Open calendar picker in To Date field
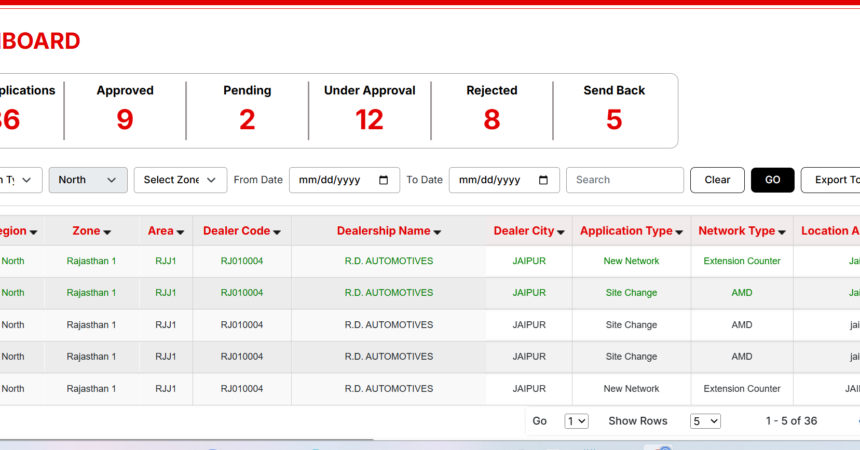 (543, 180)
